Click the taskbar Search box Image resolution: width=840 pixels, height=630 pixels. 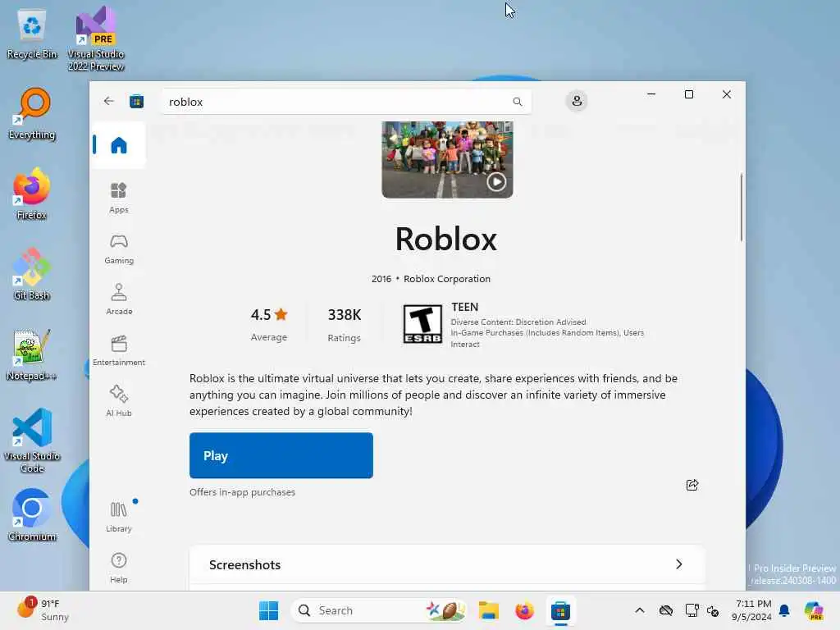click(379, 610)
